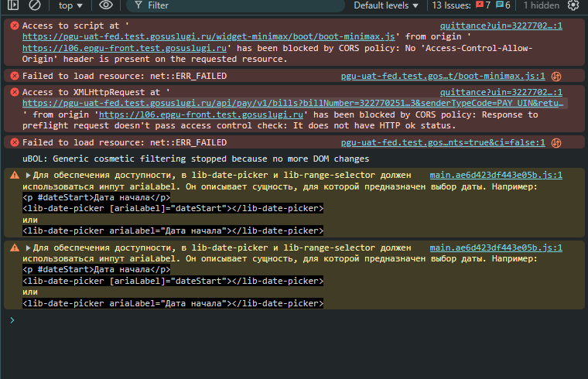Image resolution: width=588 pixels, height=379 pixels.
Task: Expand the first lib-date-picker warning message
Action: 28,175
